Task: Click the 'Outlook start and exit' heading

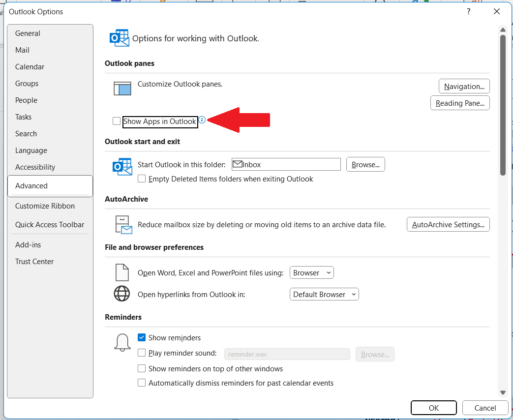Action: click(142, 142)
